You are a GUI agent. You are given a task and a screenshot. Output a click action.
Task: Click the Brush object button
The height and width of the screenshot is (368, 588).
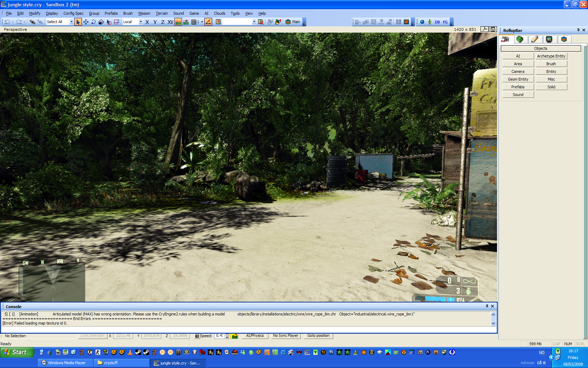pos(551,64)
